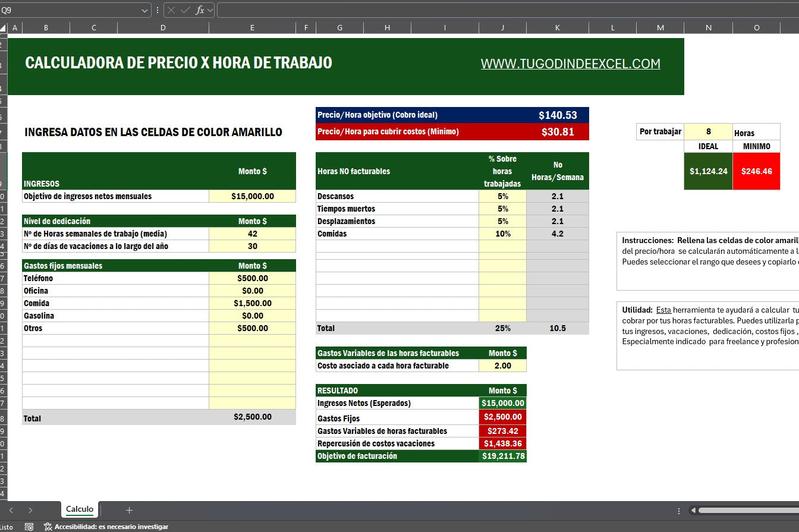Switch to the Calculo sheet tab
Image resolution: width=799 pixels, height=532 pixels.
(x=79, y=509)
